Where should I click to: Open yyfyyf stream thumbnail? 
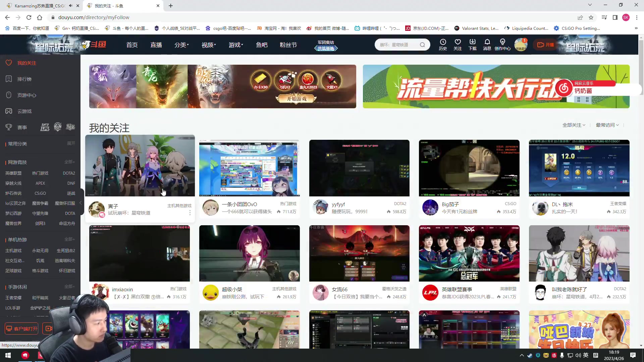[x=359, y=168]
